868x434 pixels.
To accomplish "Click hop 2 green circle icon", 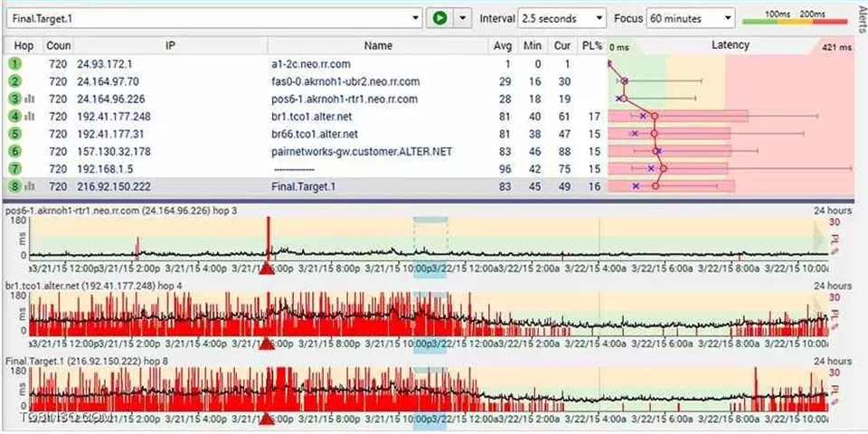I will (x=15, y=81).
